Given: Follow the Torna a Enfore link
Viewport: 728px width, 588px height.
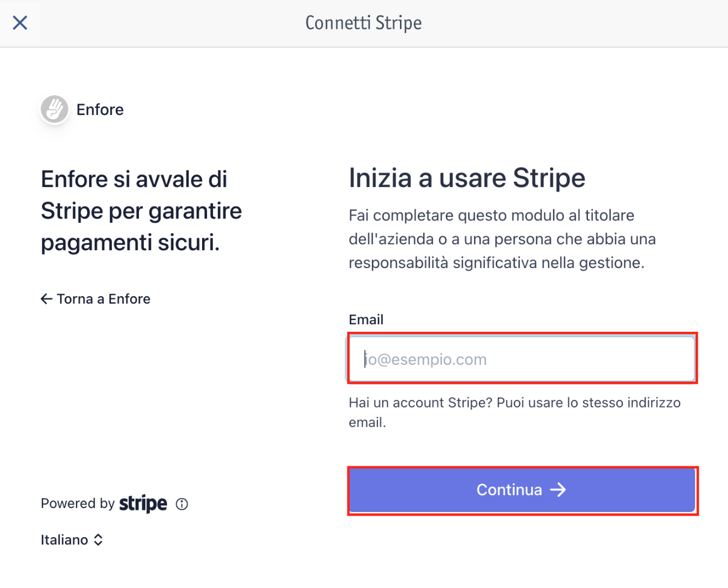Looking at the screenshot, I should pyautogui.click(x=96, y=299).
